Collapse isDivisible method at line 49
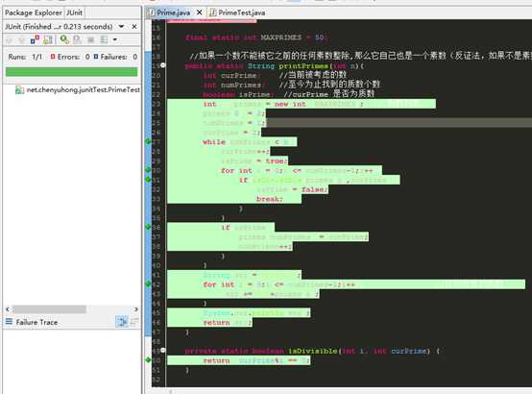The height and width of the screenshot is (394, 532). pos(163,350)
